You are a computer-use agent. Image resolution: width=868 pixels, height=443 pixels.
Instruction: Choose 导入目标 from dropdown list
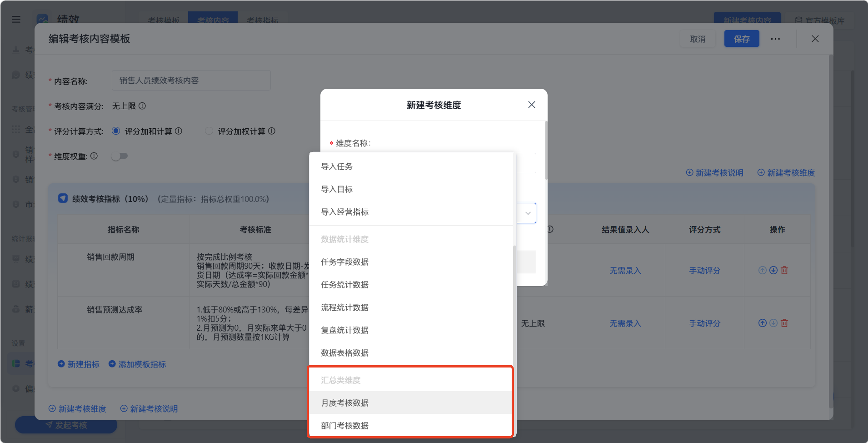(411, 189)
